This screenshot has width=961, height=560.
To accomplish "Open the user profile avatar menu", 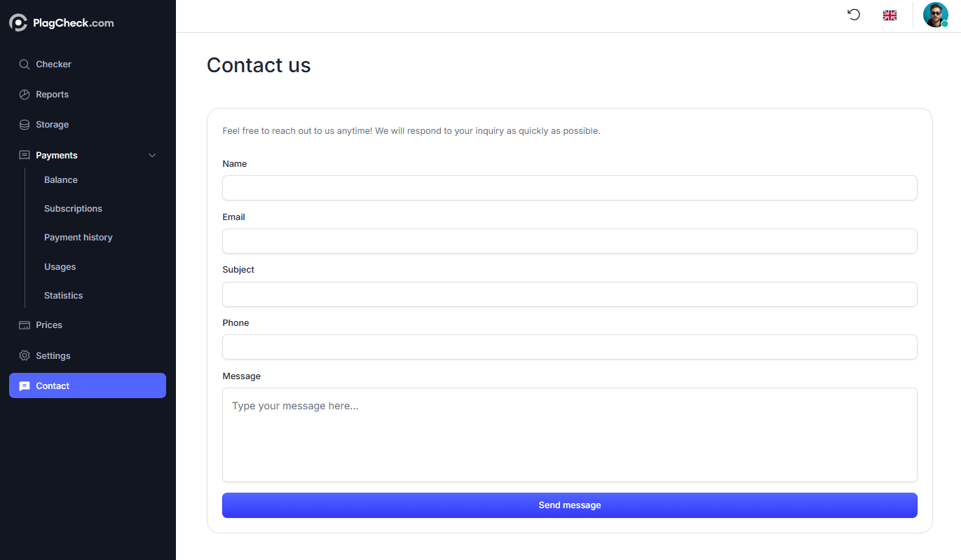I will pyautogui.click(x=936, y=14).
